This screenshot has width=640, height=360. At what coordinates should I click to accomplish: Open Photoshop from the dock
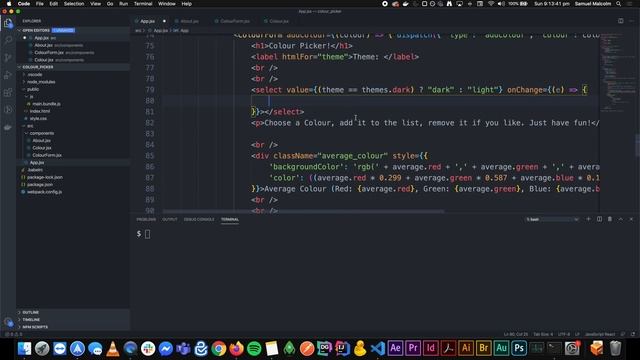519,349
